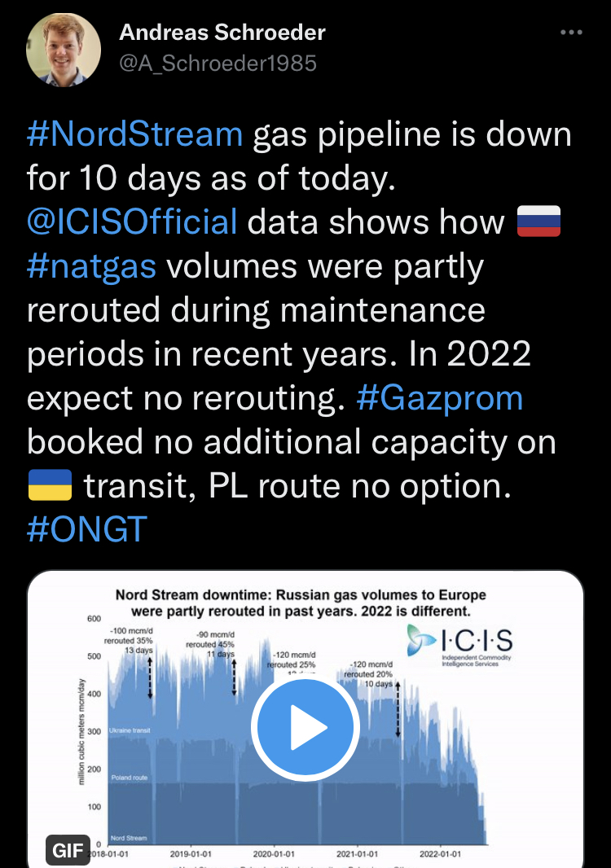This screenshot has width=611, height=868.
Task: Click the ICIS logo in the chart
Action: tap(460, 646)
